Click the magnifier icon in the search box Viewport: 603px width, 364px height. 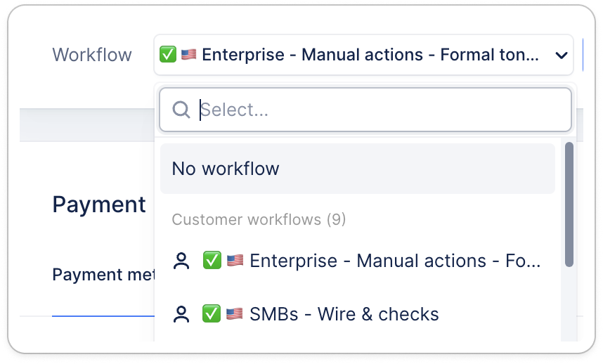[x=181, y=110]
